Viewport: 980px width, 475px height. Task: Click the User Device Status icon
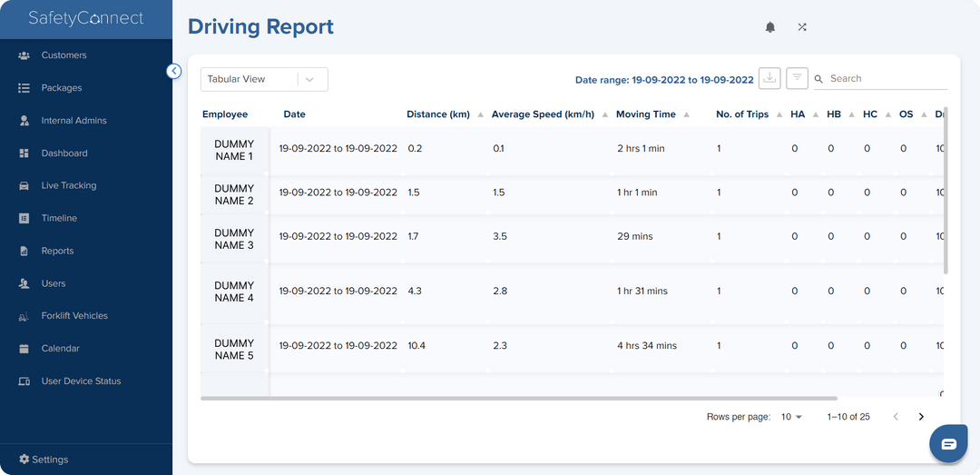click(x=24, y=381)
